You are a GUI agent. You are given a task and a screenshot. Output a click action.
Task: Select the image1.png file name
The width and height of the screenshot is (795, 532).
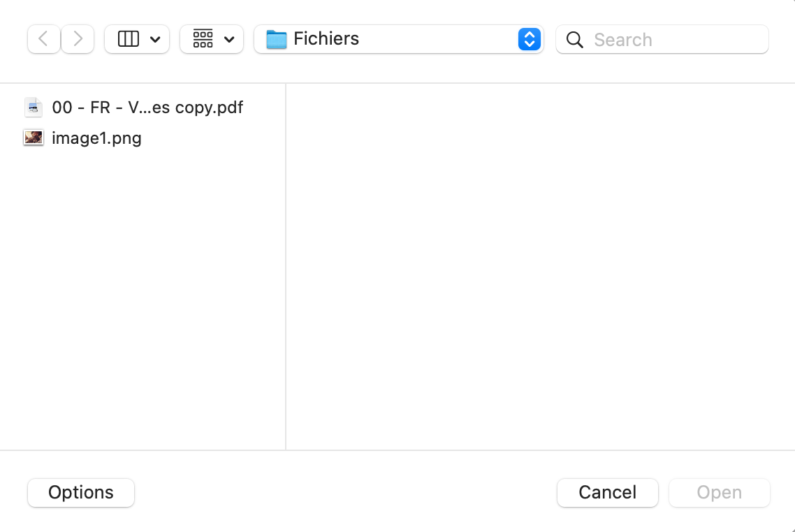point(96,138)
